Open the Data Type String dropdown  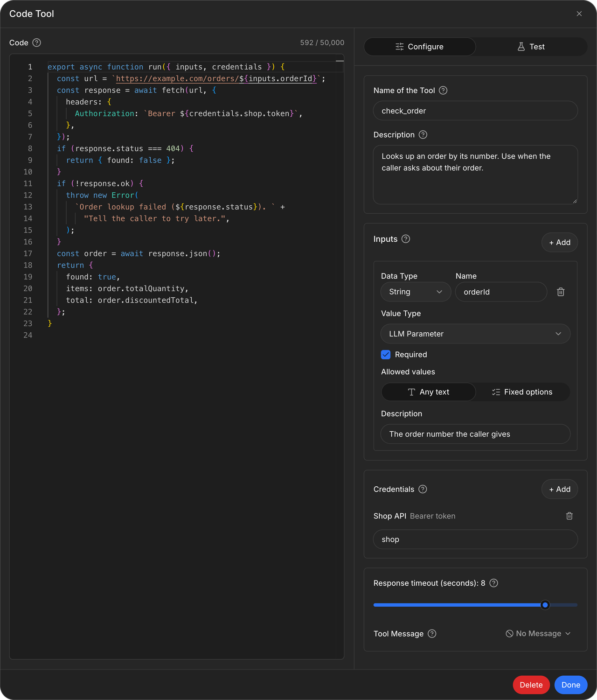point(416,292)
